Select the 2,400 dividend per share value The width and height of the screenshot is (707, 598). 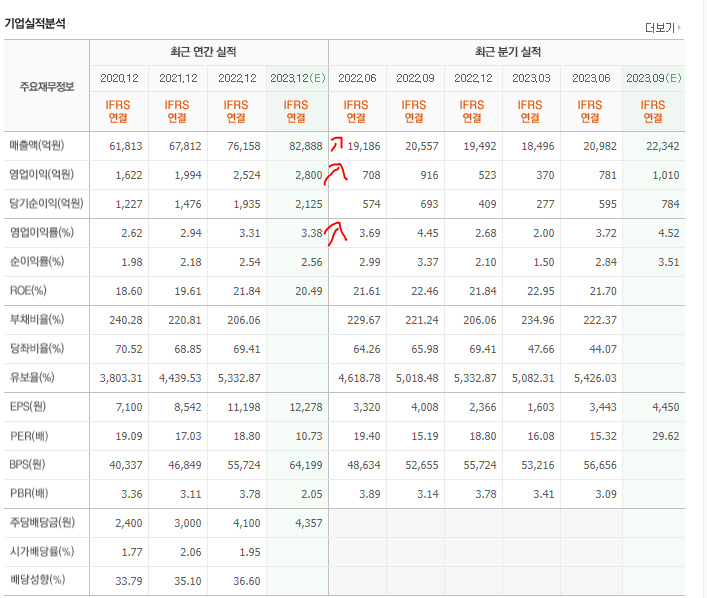tap(129, 523)
